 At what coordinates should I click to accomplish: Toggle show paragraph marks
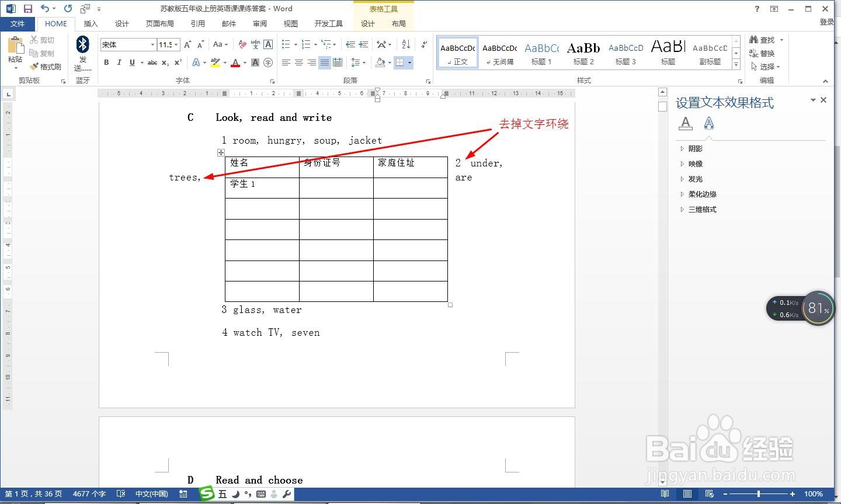tap(424, 44)
